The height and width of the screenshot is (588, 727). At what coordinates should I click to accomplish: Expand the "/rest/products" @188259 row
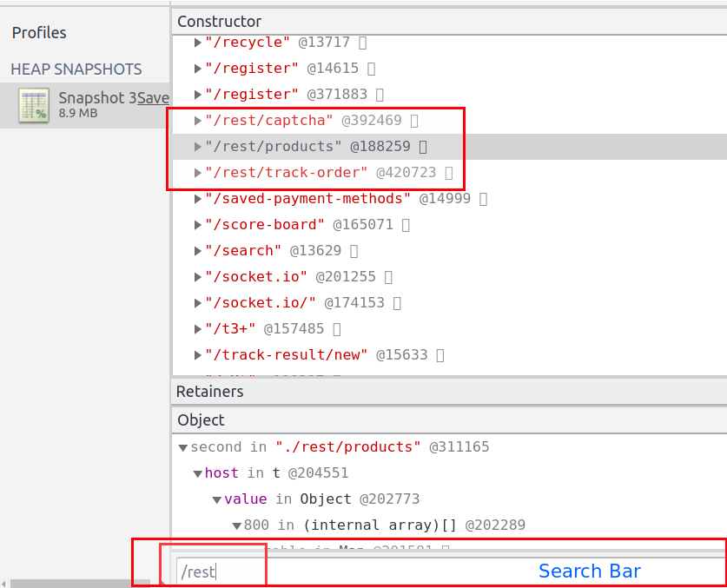[x=197, y=147]
